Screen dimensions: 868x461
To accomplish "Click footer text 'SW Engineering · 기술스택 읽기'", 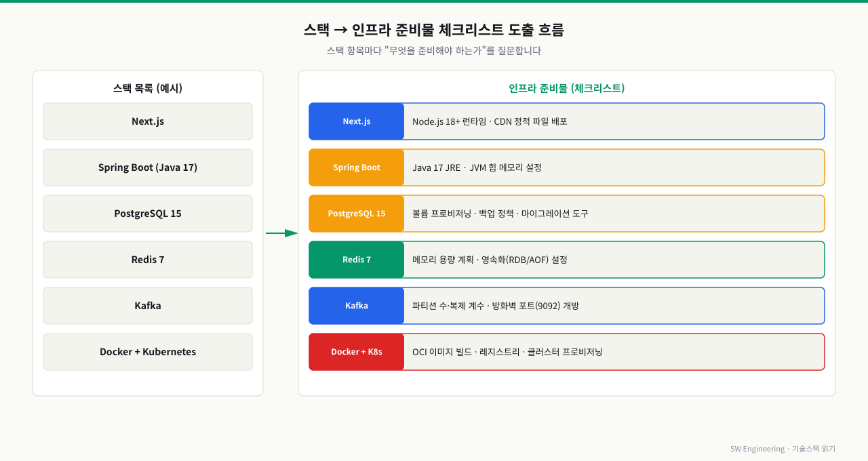I will click(783, 449).
